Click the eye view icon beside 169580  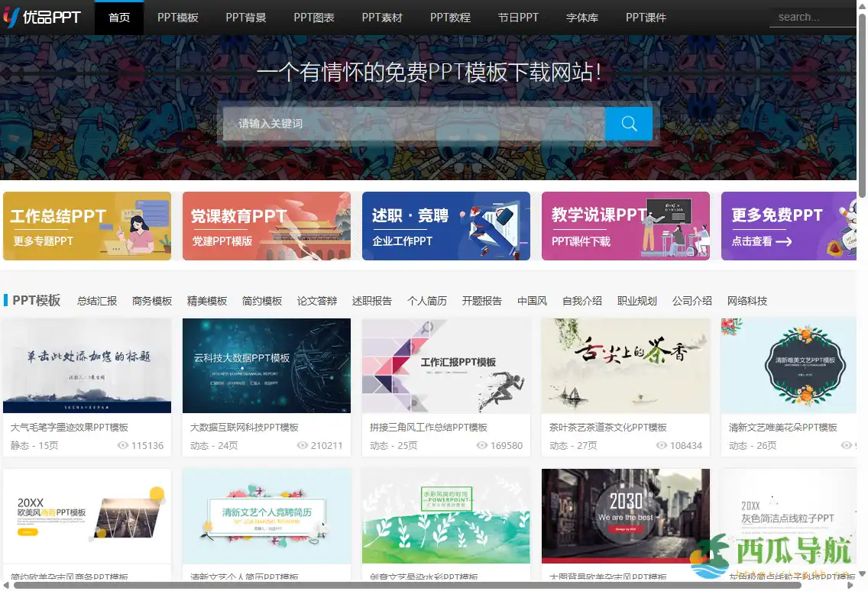[481, 445]
